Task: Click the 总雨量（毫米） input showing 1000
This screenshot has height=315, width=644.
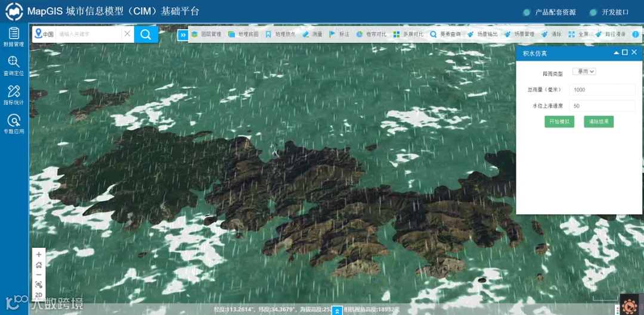Action: click(x=602, y=90)
